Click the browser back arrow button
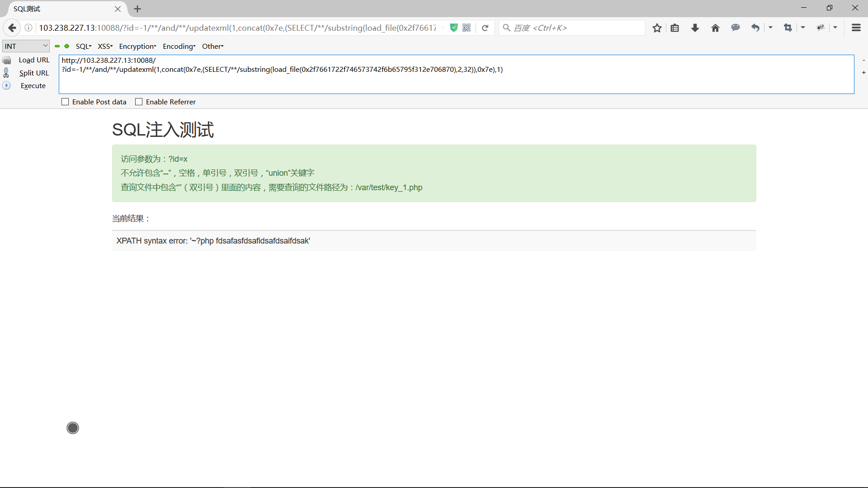This screenshot has height=488, width=868. pyautogui.click(x=12, y=28)
